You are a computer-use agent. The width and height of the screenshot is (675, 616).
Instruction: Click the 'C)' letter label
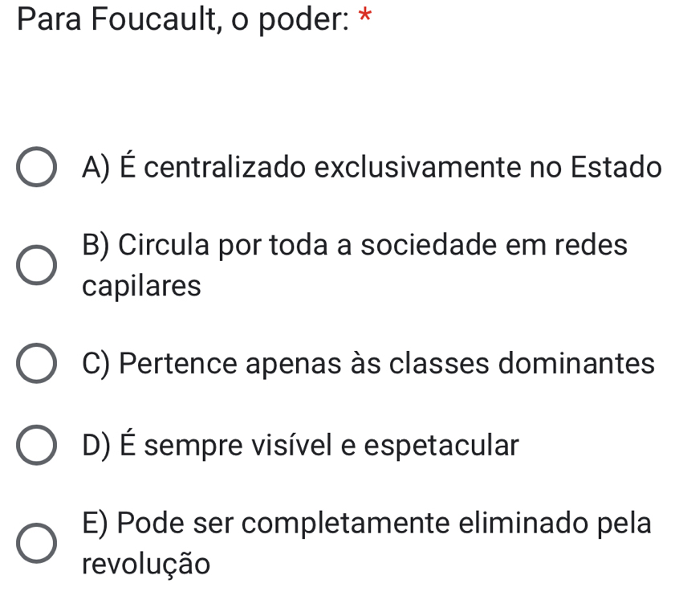tap(96, 364)
